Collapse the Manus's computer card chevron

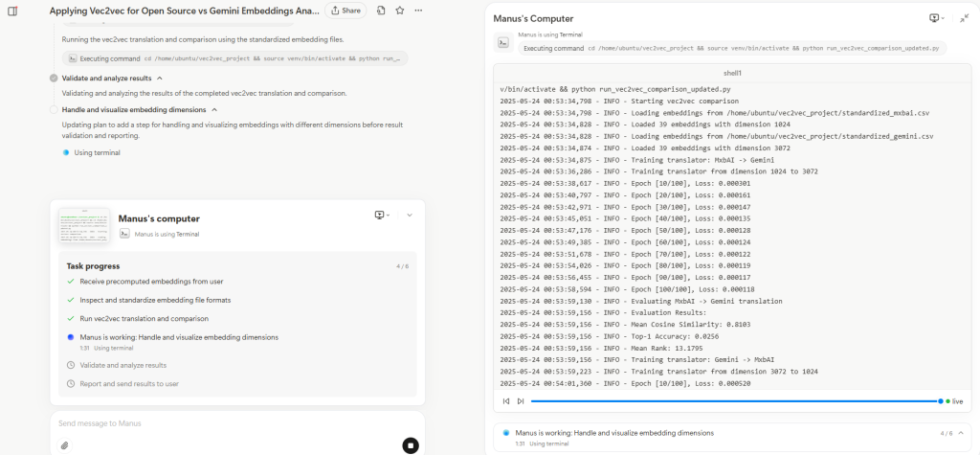[410, 215]
